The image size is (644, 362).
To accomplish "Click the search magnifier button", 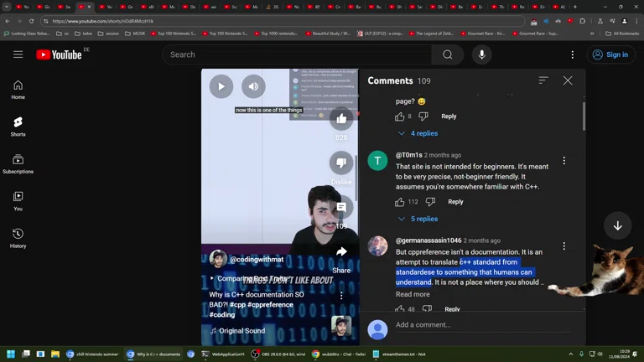I will tap(447, 54).
